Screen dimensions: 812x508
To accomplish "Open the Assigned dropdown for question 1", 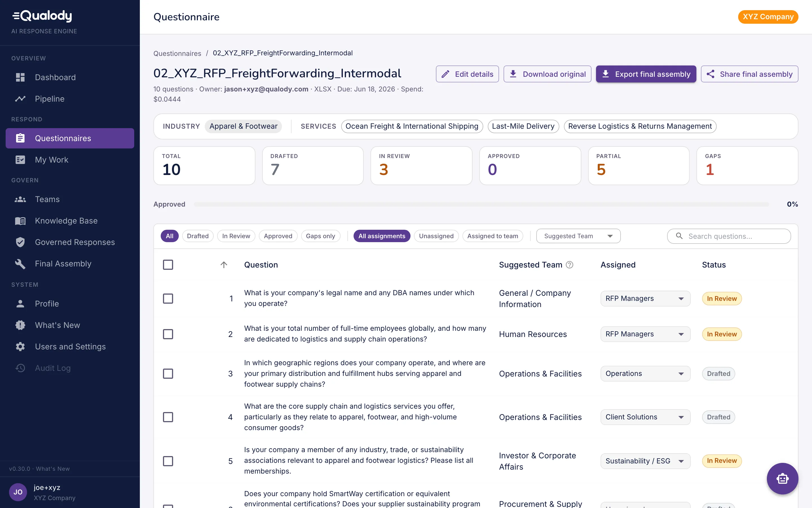I will [x=645, y=298].
